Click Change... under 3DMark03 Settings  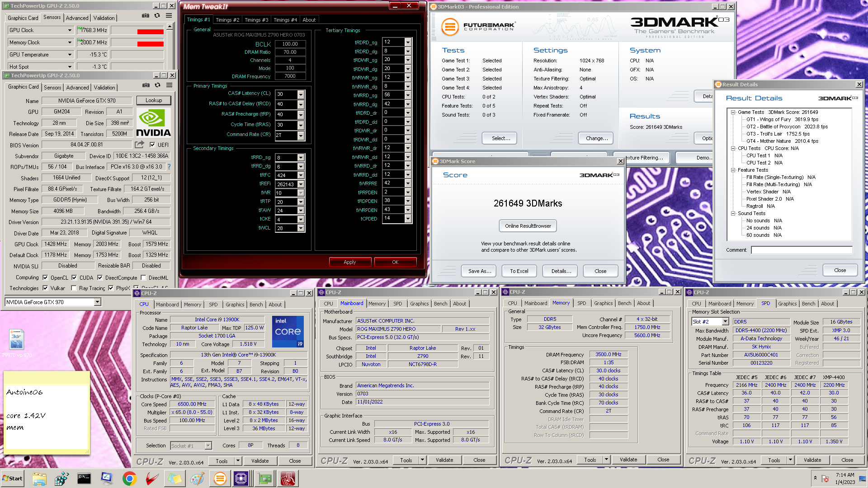point(596,138)
